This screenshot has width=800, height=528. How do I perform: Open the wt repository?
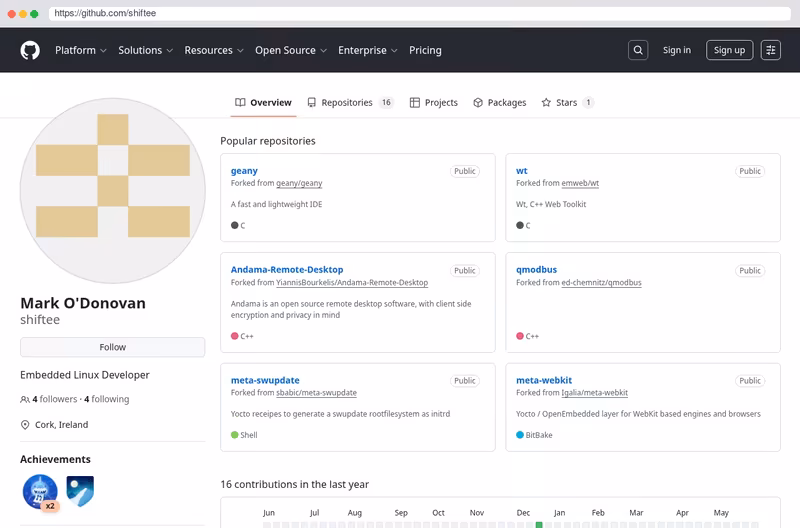(521, 170)
